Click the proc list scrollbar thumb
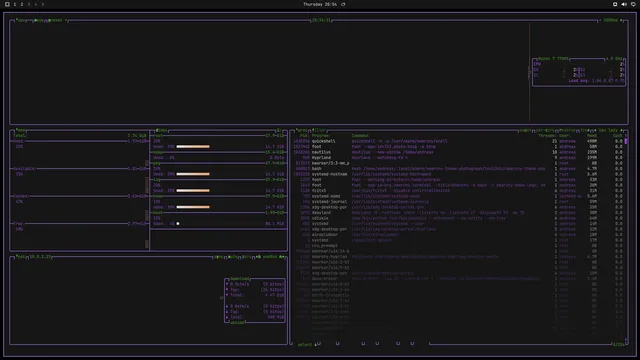Image resolution: width=640 pixels, height=360 pixels. [626, 141]
